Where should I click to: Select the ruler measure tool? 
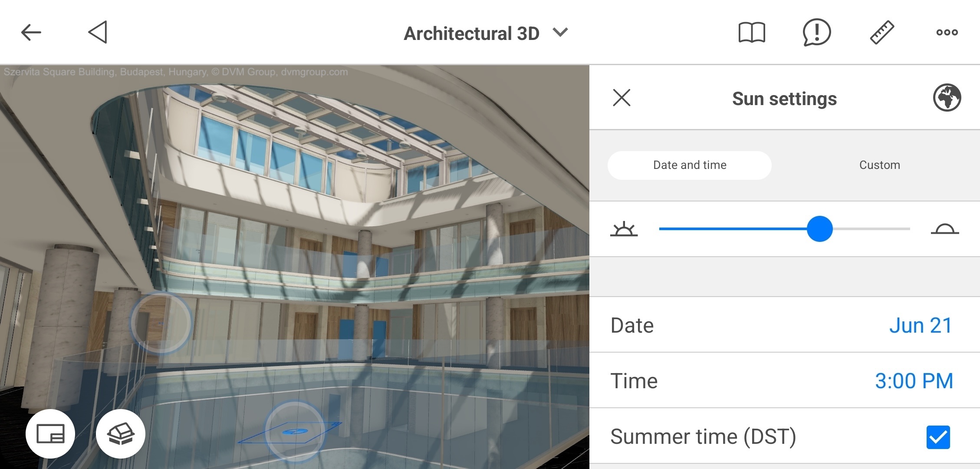click(x=882, y=33)
